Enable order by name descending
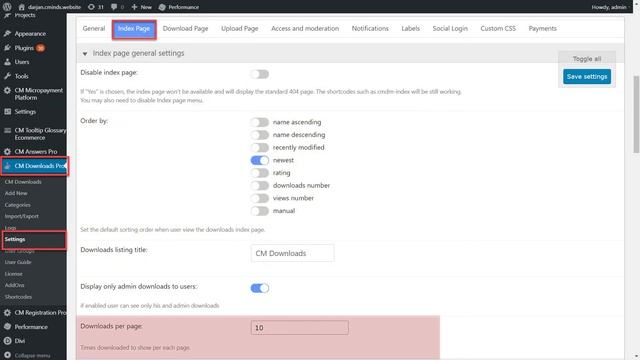Viewport: 640px width, 360px height. coord(260,135)
